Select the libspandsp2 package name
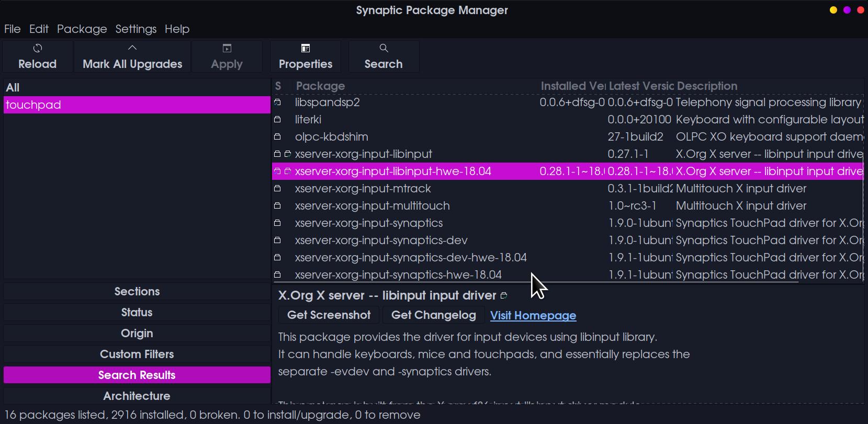The width and height of the screenshot is (868, 424). [327, 102]
